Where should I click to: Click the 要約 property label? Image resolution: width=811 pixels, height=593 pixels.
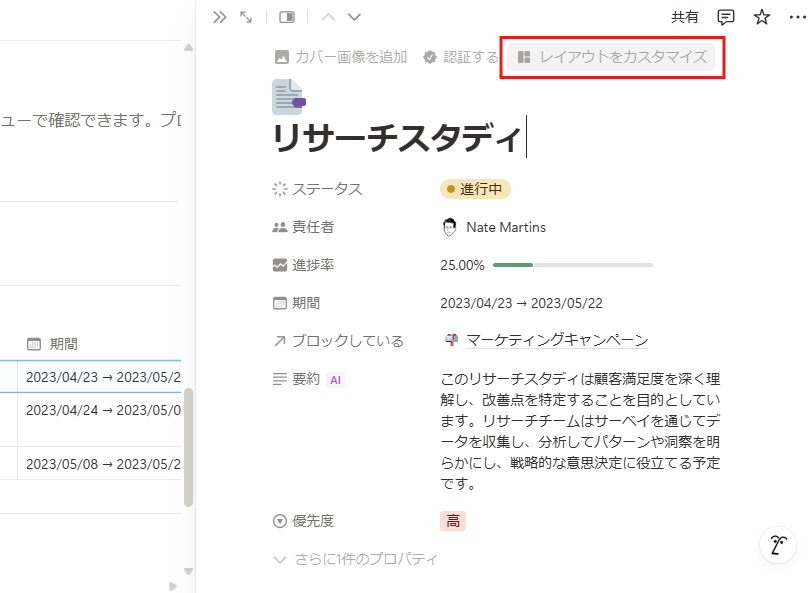point(306,379)
